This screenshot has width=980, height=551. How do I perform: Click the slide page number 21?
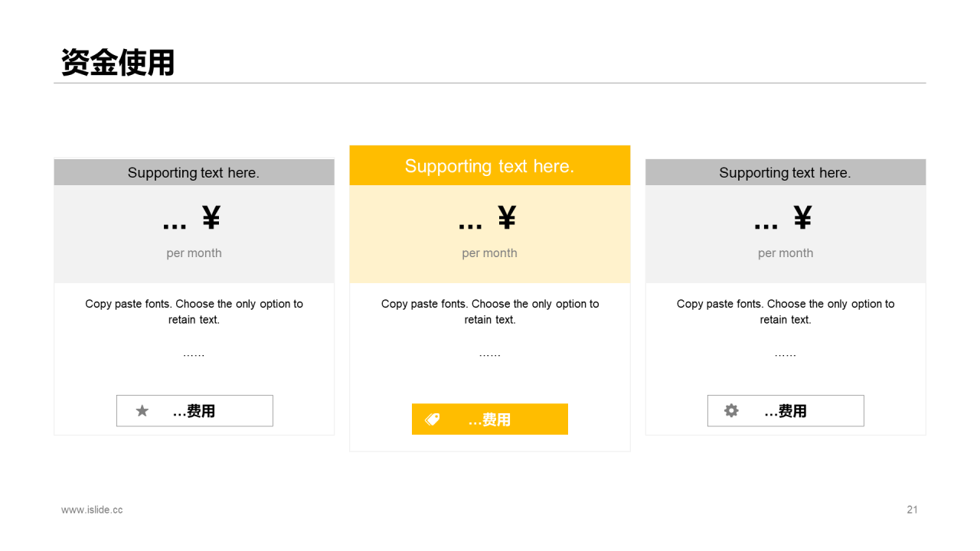[x=912, y=510]
